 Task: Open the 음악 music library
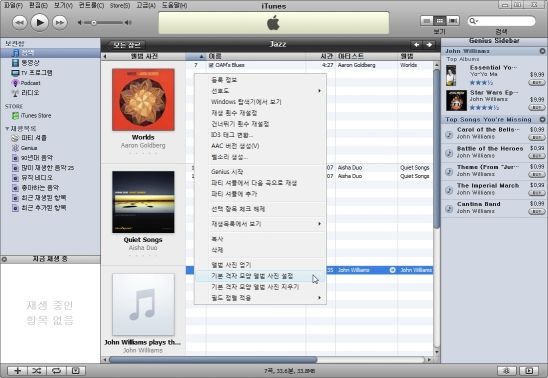tap(50, 53)
